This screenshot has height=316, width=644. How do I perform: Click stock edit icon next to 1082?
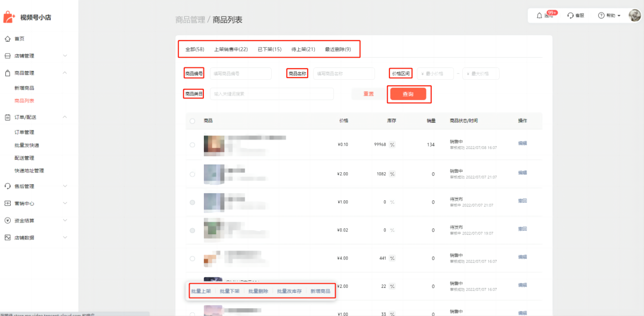pyautogui.click(x=392, y=174)
